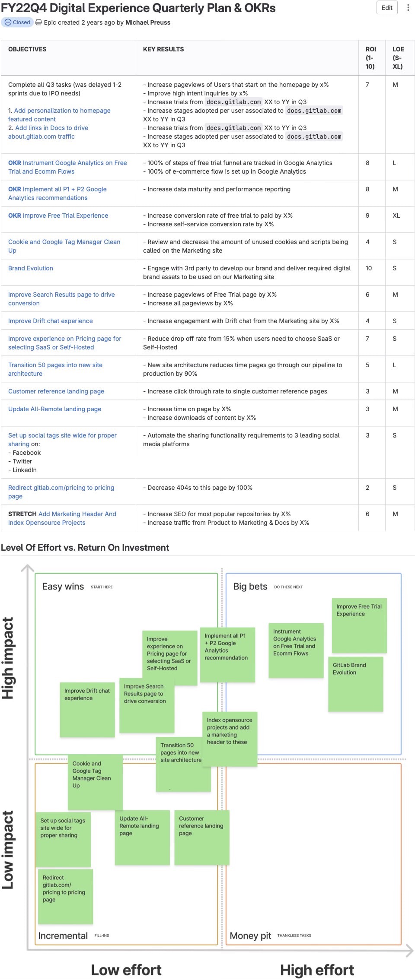The width and height of the screenshot is (415, 980).
Task: Open the vertical ellipsis actions menu
Action: [x=408, y=8]
